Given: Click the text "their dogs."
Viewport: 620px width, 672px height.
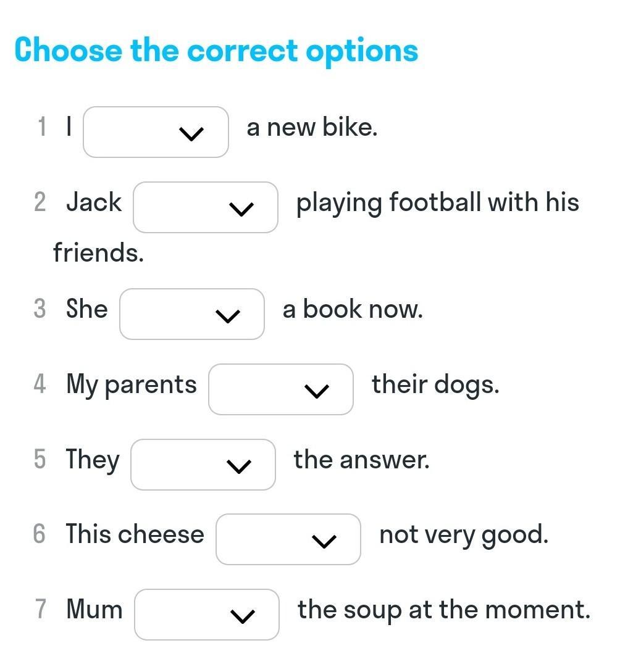Looking at the screenshot, I should pos(435,384).
